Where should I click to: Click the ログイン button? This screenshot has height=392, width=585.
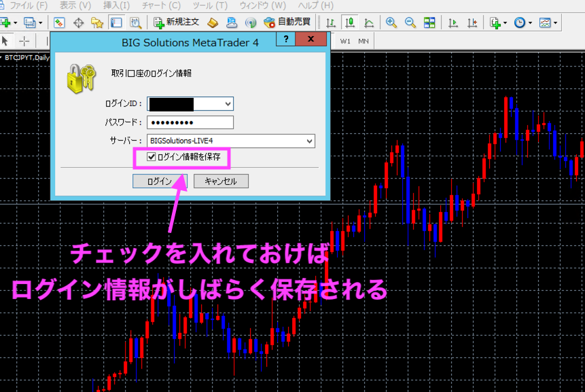(x=158, y=181)
